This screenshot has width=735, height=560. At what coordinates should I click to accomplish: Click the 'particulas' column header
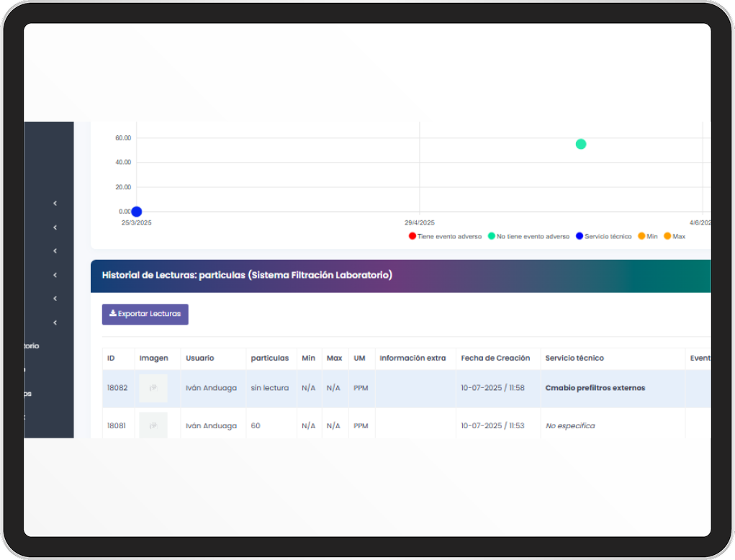[269, 358]
